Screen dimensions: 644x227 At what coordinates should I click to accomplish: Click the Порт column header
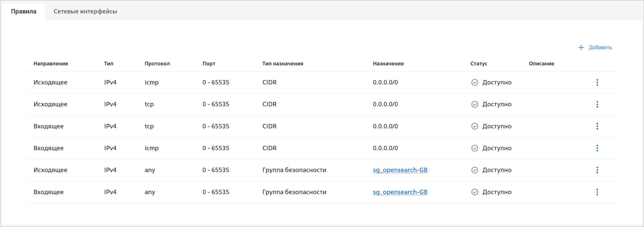pyautogui.click(x=209, y=64)
